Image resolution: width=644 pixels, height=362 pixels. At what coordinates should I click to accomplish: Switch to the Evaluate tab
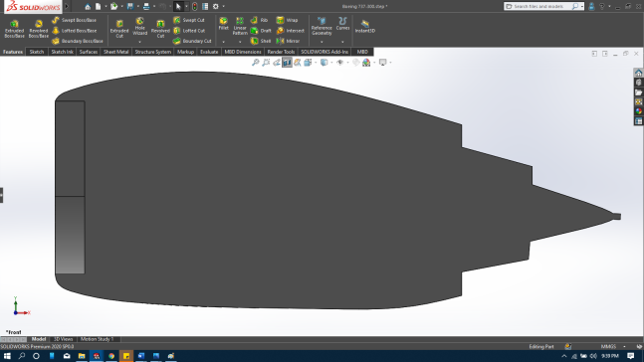[x=209, y=52]
